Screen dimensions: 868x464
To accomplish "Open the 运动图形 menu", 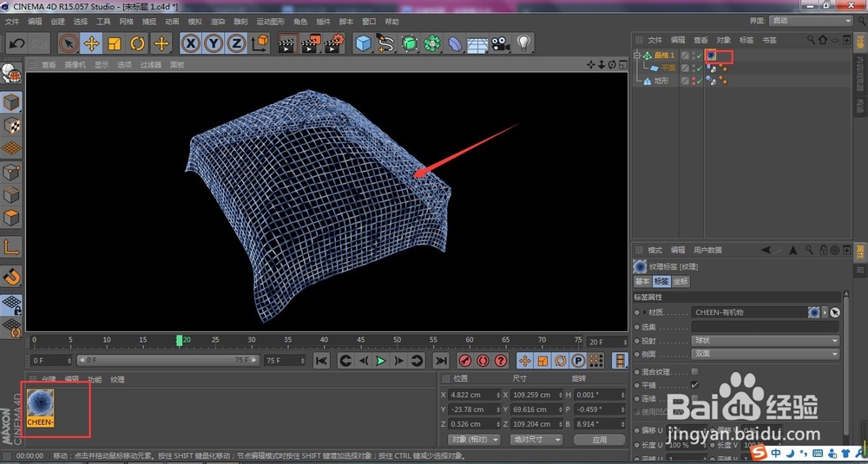I will click(270, 22).
